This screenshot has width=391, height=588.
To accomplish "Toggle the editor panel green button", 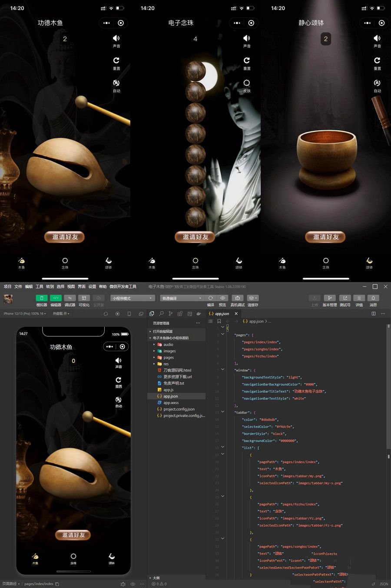I will tap(56, 298).
